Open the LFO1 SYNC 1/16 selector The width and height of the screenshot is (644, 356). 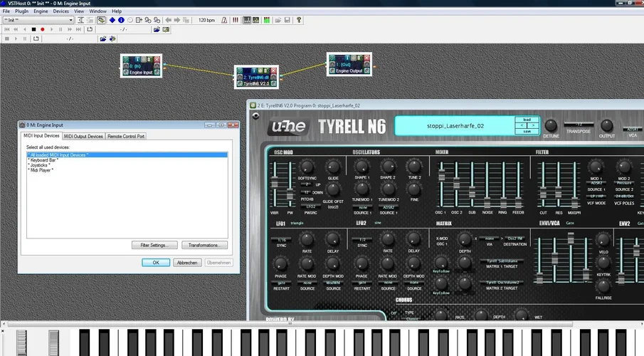(x=282, y=240)
